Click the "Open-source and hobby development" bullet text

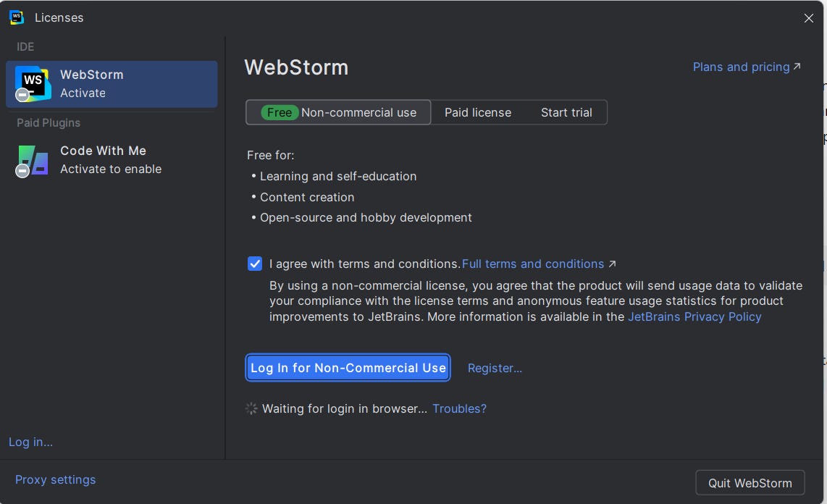366,218
